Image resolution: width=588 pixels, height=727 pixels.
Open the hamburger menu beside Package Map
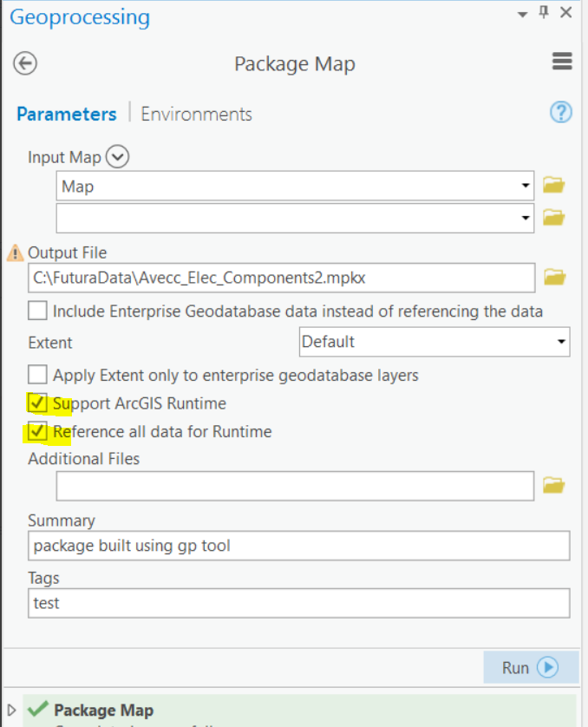[562, 62]
